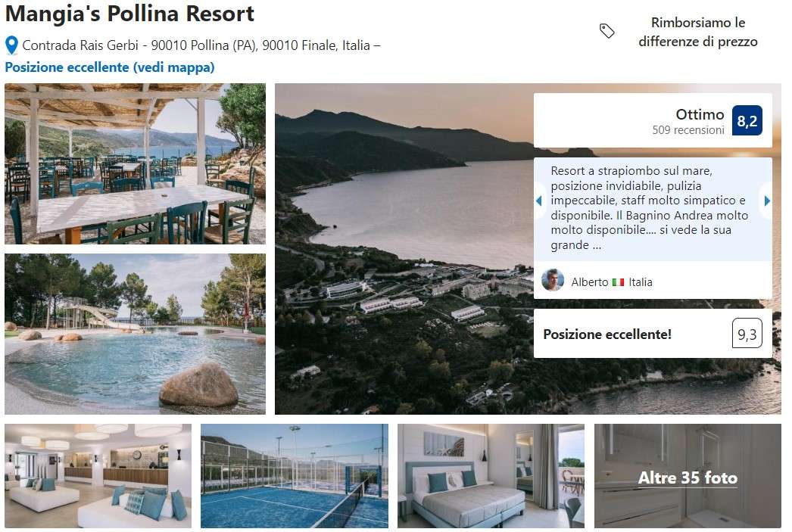Click the 9,3 location score badge
792x532 pixels.
pyautogui.click(x=747, y=334)
